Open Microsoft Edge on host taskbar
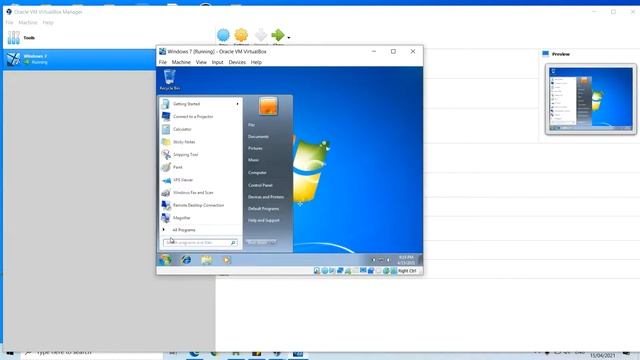Screen dimensions: 640x360 point(194,354)
